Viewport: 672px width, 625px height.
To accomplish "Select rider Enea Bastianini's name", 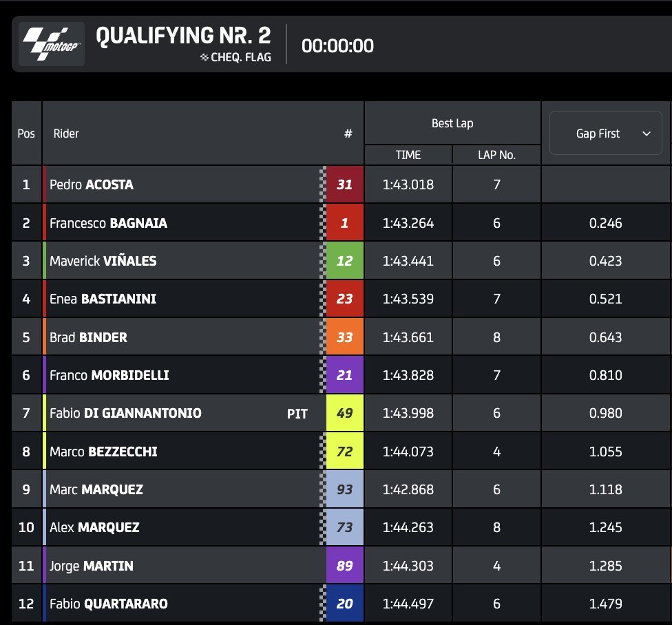I will 104,299.
